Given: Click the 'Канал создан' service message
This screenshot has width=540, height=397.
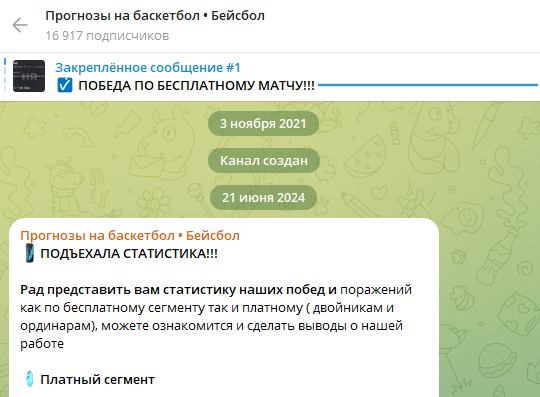Looking at the screenshot, I should (x=264, y=160).
